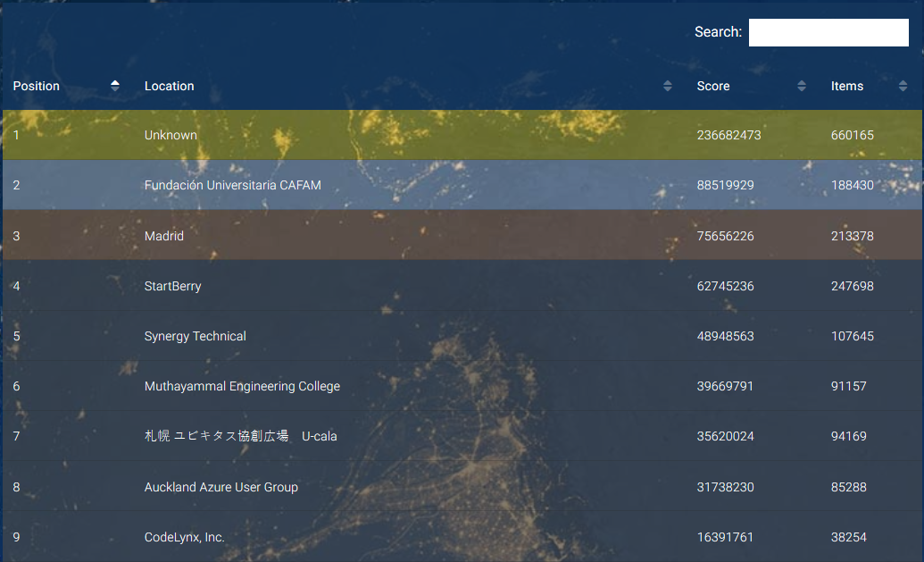Screen dimensions: 924x562
Task: Click score value 236682473
Action: pyautogui.click(x=729, y=135)
